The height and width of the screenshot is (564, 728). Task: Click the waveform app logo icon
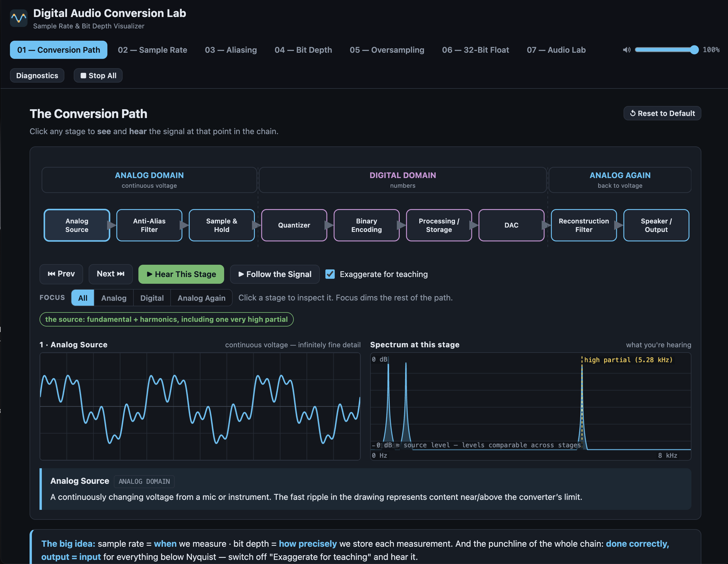[19, 18]
